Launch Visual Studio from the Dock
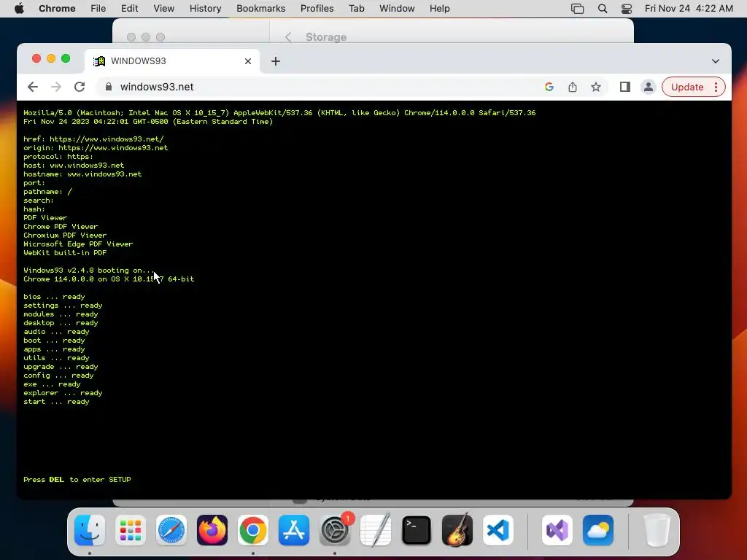The height and width of the screenshot is (560, 747). tap(557, 529)
